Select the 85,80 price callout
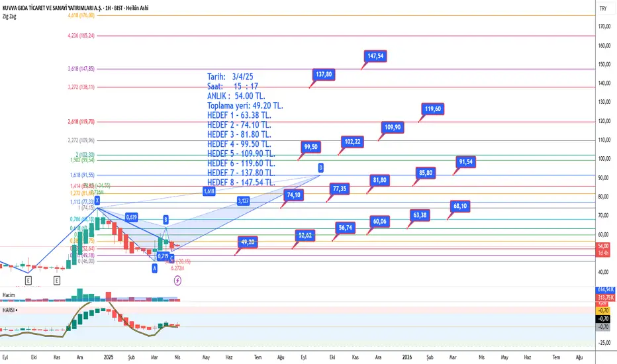 426,173
